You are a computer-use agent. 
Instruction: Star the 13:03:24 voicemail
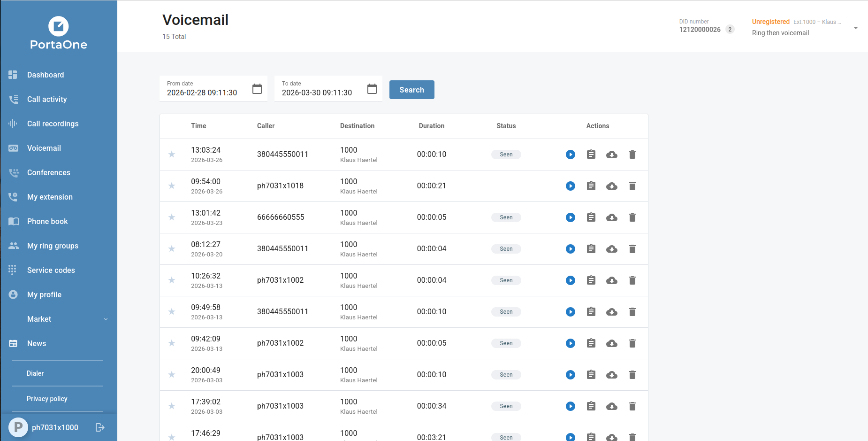tap(172, 155)
